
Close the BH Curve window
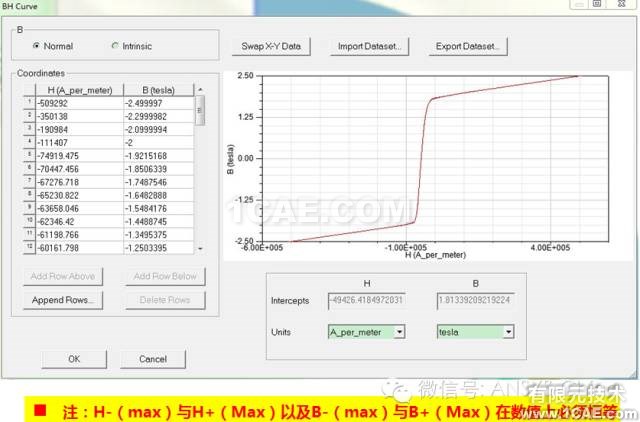pos(621,4)
